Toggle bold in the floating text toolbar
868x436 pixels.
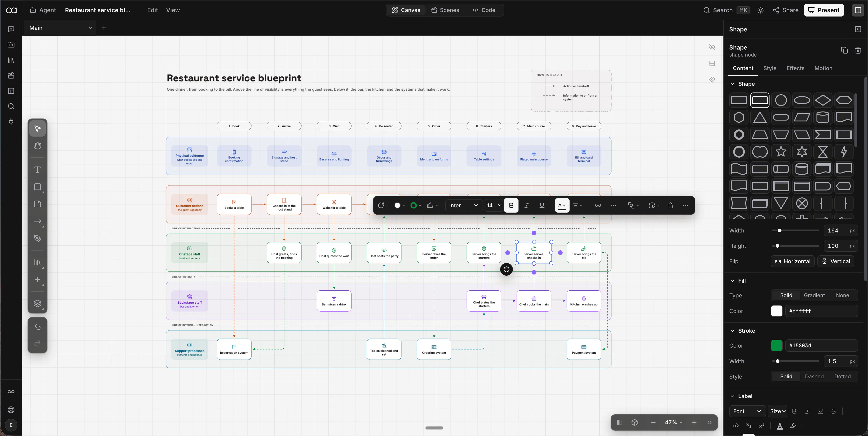pos(511,205)
